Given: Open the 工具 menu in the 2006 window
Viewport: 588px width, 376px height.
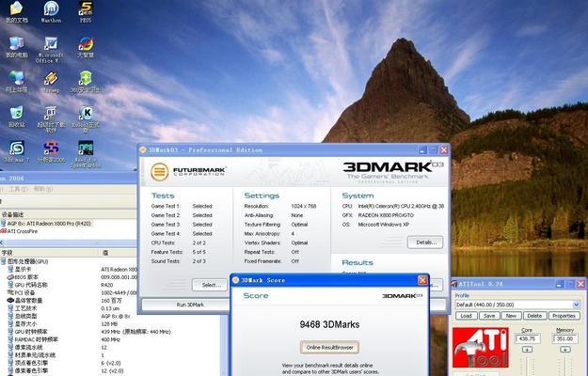Looking at the screenshot, I should pos(19,189).
